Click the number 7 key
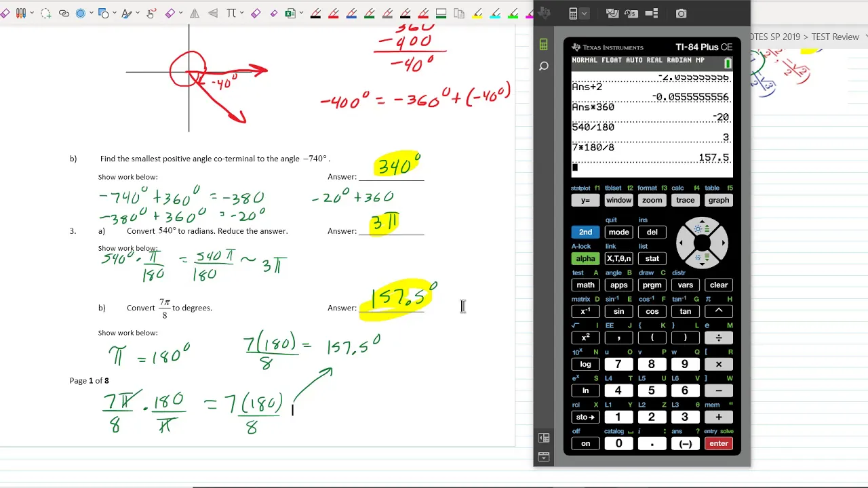 tap(618, 364)
